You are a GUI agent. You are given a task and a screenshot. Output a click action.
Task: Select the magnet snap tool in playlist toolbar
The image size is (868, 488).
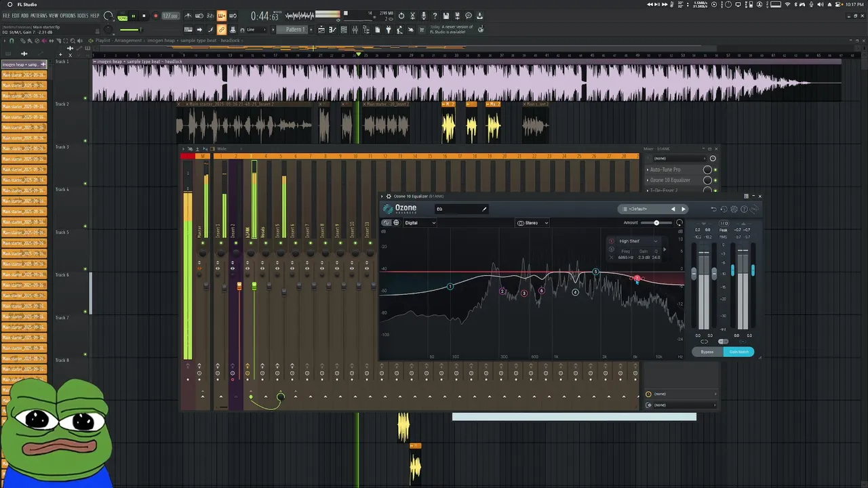pos(12,41)
